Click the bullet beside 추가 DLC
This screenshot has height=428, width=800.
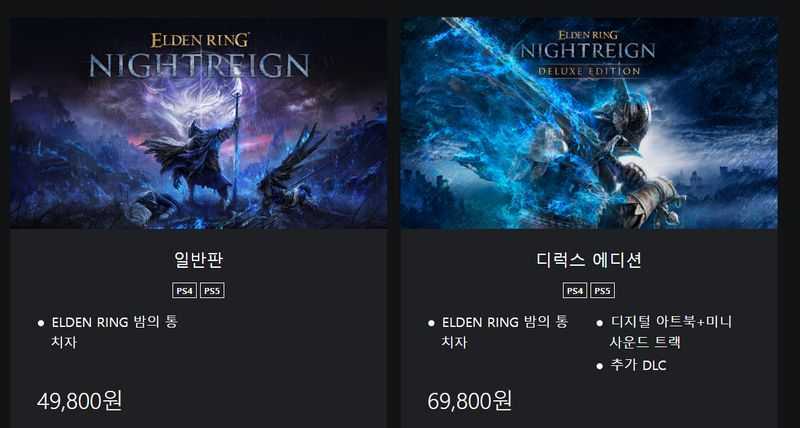coord(599,366)
